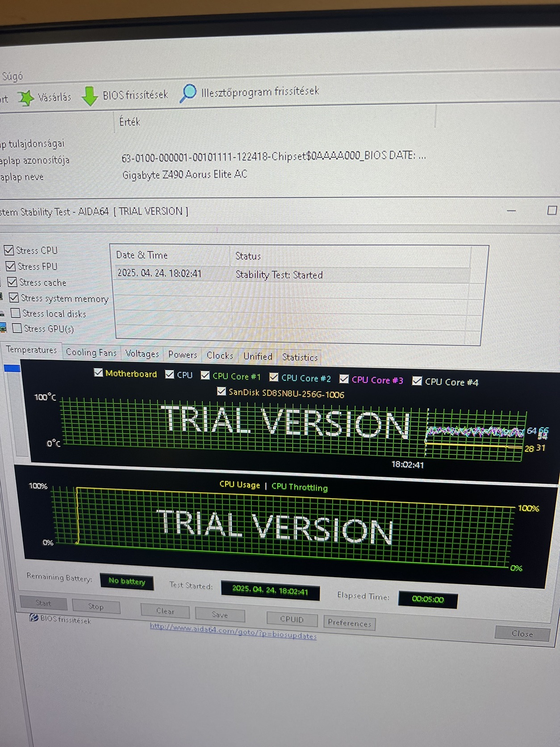Enable Stress GPU(s) checkbox
The height and width of the screenshot is (747, 560).
tap(17, 328)
